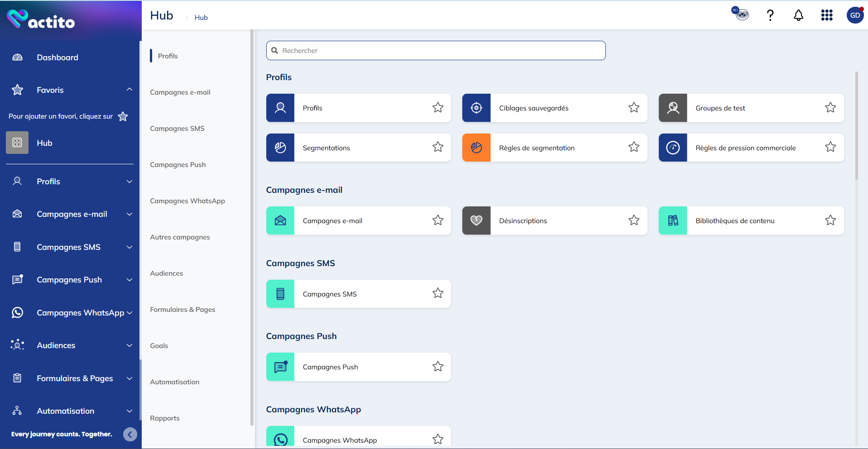Click the Rechercher search field

point(436,51)
